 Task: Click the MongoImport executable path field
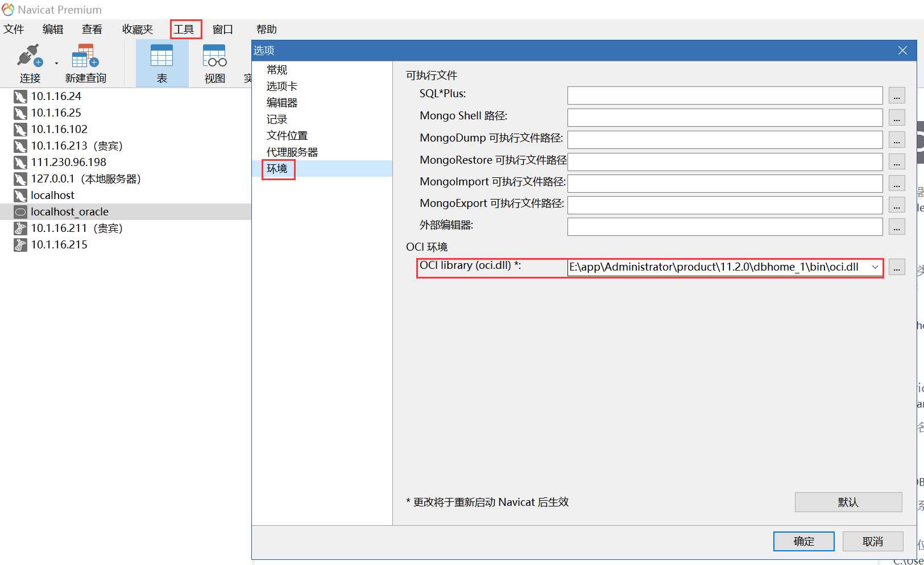coord(725,184)
